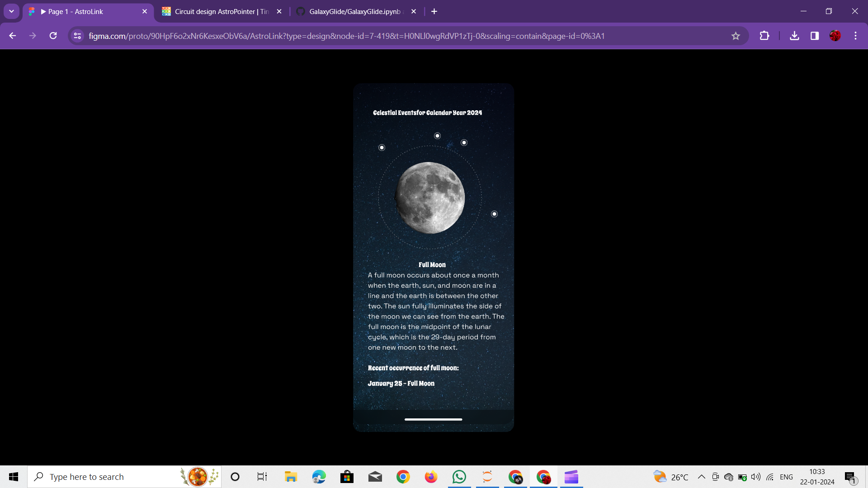This screenshot has height=488, width=868.
Task: Switch to GalaxyGlide.ipynb GitHub tab
Action: [x=355, y=12]
